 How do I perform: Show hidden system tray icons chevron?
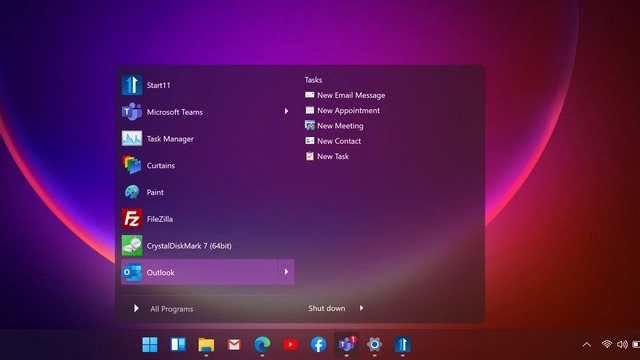tap(587, 345)
